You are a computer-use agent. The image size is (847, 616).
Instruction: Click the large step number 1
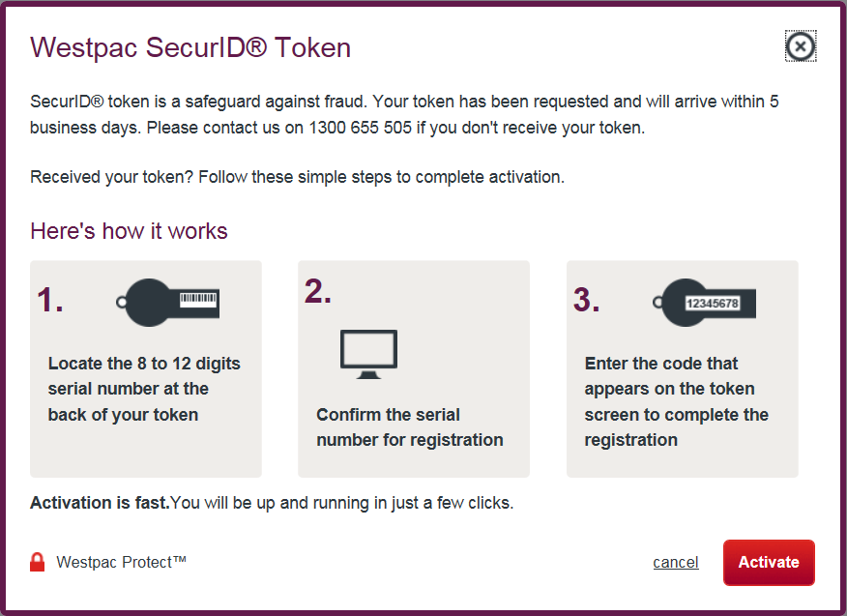point(50,301)
